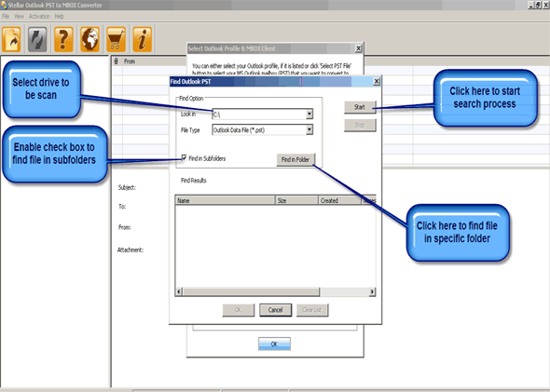Open the Activation menu
The width and height of the screenshot is (550, 392).
click(39, 16)
